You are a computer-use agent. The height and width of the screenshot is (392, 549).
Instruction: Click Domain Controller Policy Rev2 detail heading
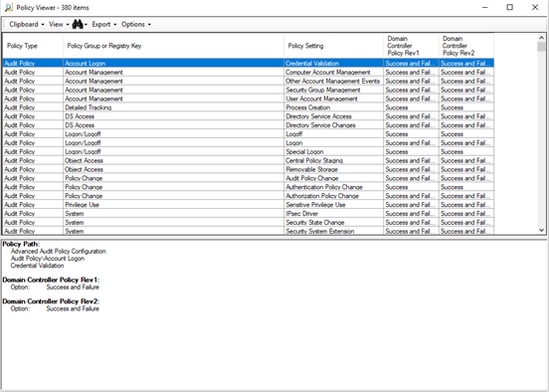click(51, 301)
